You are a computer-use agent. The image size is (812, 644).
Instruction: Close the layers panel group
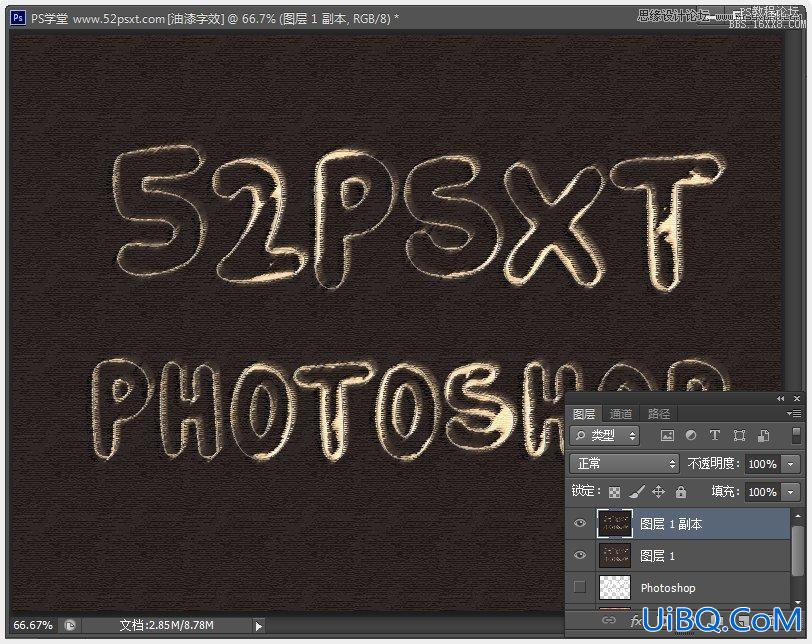[x=797, y=399]
